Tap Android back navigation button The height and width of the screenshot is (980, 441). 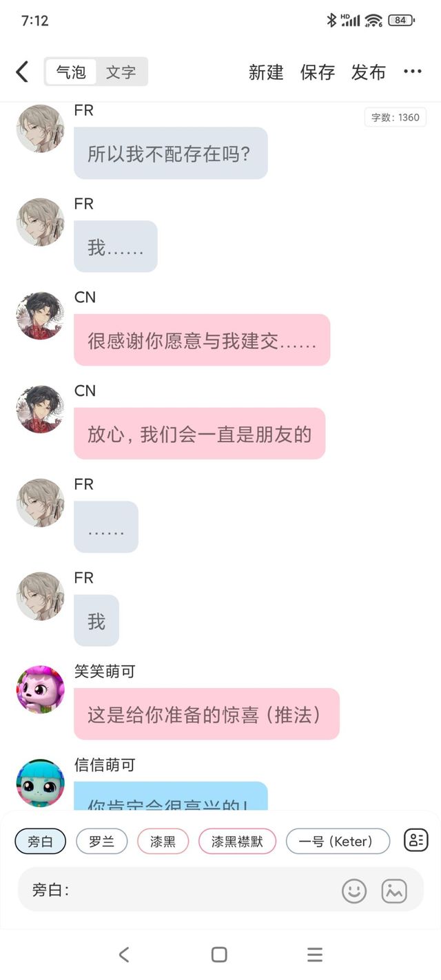pyautogui.click(x=124, y=954)
